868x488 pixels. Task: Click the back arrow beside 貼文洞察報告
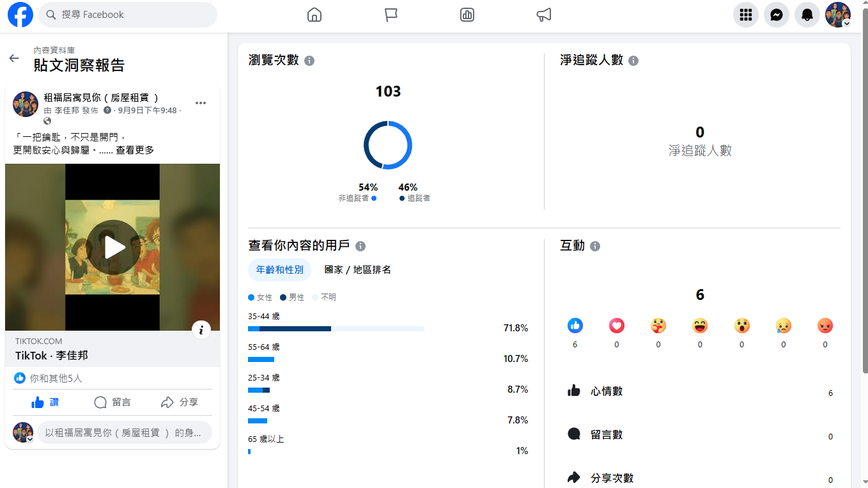[14, 58]
